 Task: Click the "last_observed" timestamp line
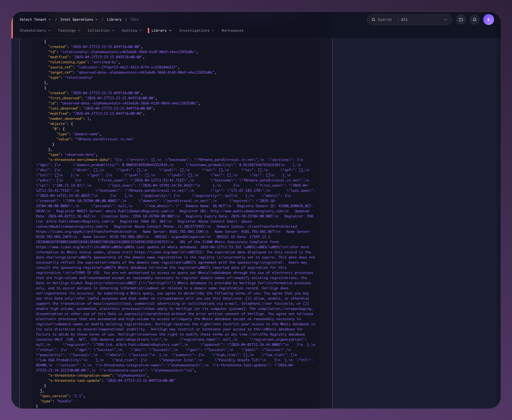[102, 108]
